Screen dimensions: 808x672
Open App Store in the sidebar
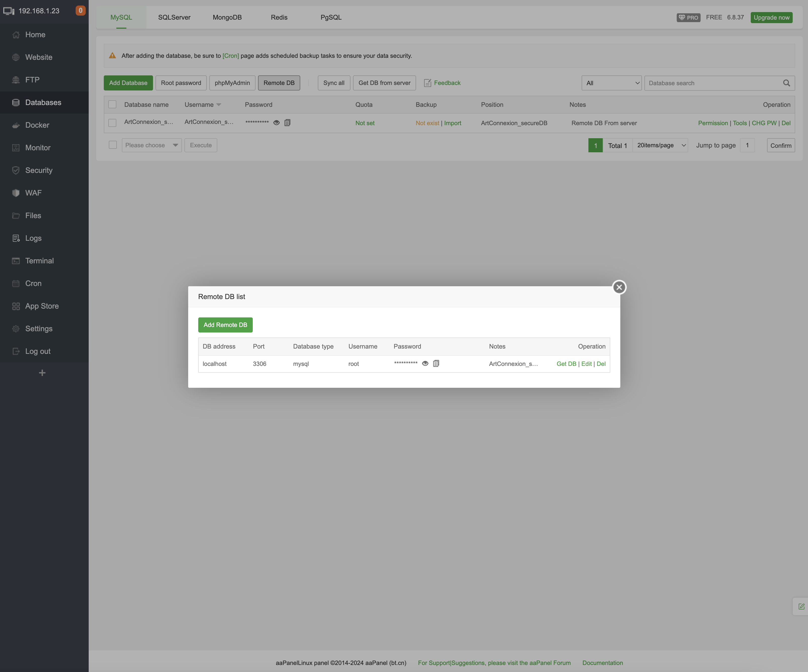click(x=41, y=306)
